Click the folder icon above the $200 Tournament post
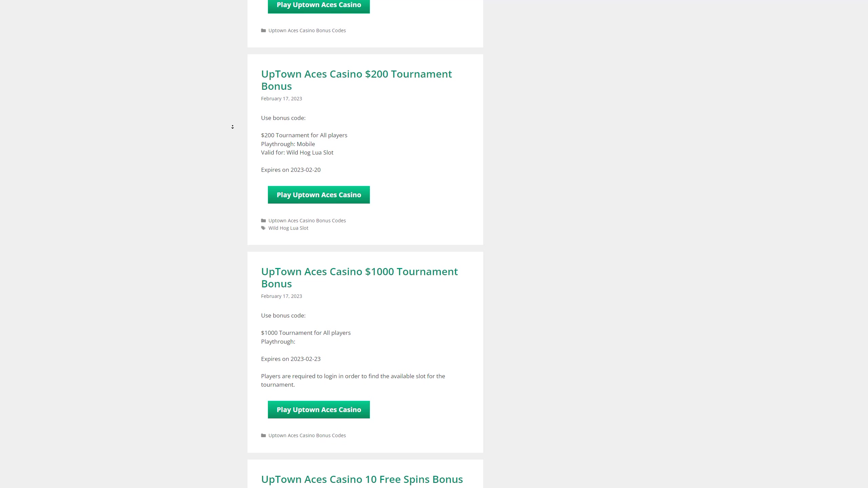The height and width of the screenshot is (488, 868). point(263,30)
